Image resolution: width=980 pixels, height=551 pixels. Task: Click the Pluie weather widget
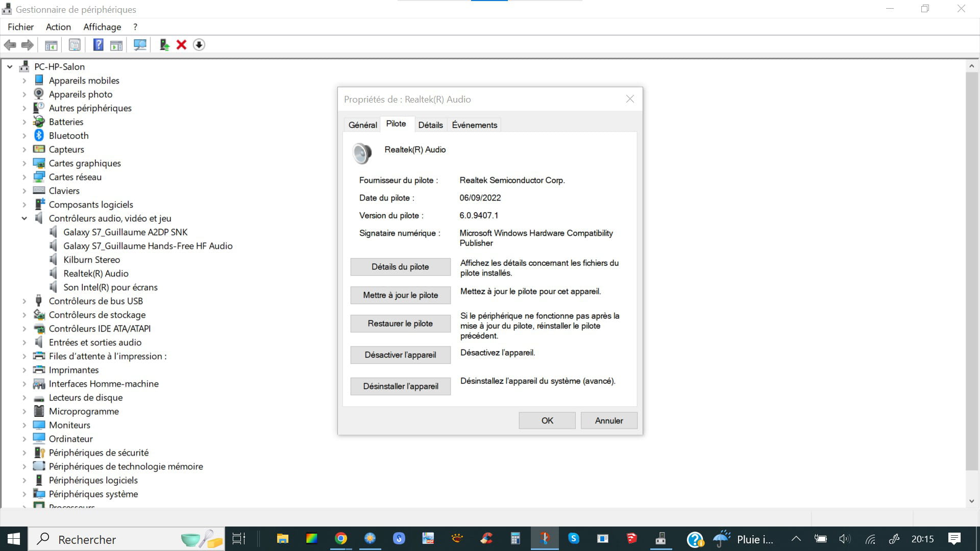pyautogui.click(x=743, y=539)
